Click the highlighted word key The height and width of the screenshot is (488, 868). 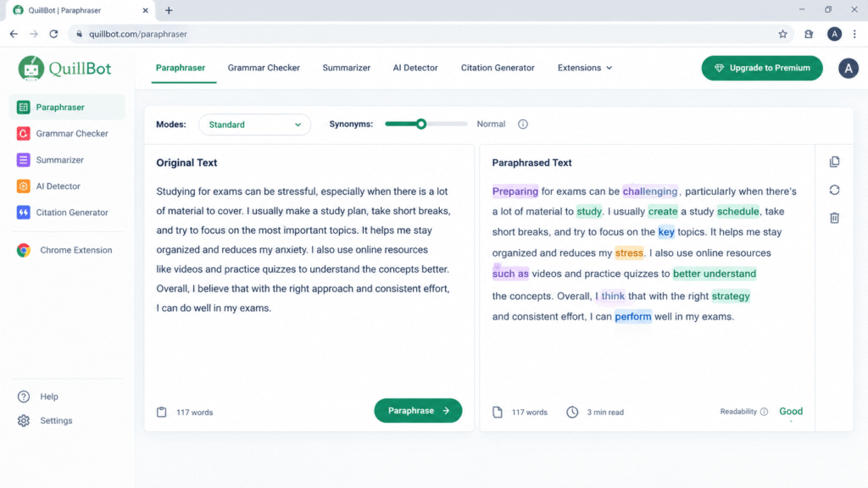(x=666, y=232)
